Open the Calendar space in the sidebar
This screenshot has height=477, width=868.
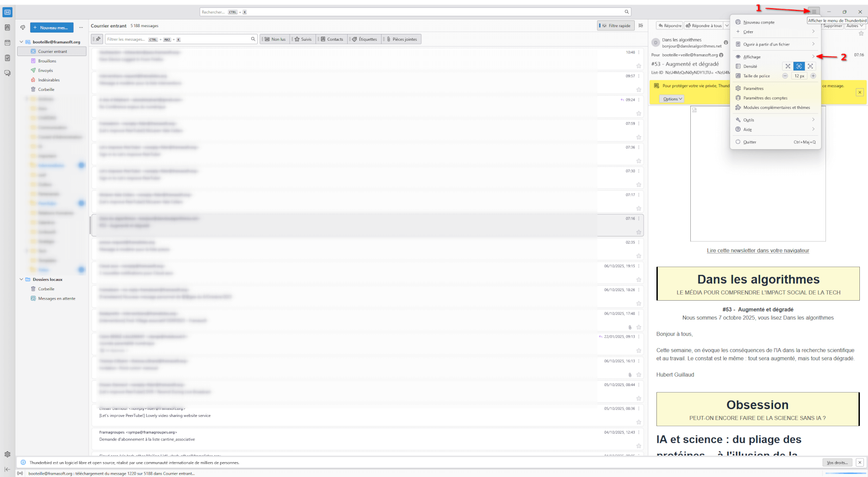coord(7,43)
